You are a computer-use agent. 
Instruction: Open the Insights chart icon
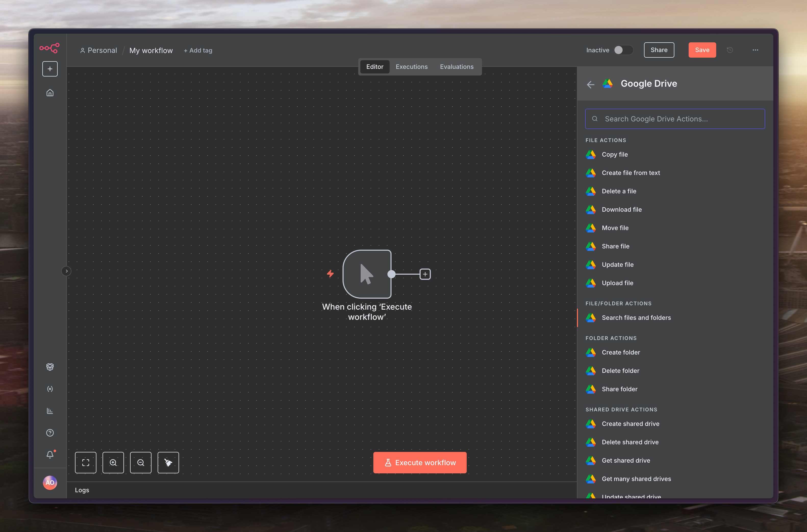tap(50, 411)
